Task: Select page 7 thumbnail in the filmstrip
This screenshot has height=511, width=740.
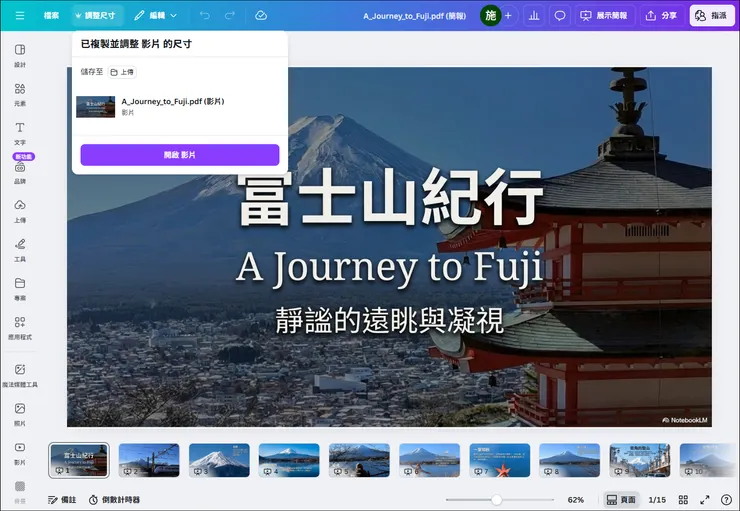Action: [500, 460]
